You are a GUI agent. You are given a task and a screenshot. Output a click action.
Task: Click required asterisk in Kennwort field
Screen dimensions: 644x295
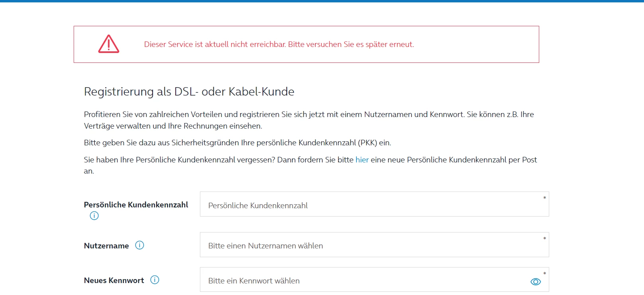(544, 274)
